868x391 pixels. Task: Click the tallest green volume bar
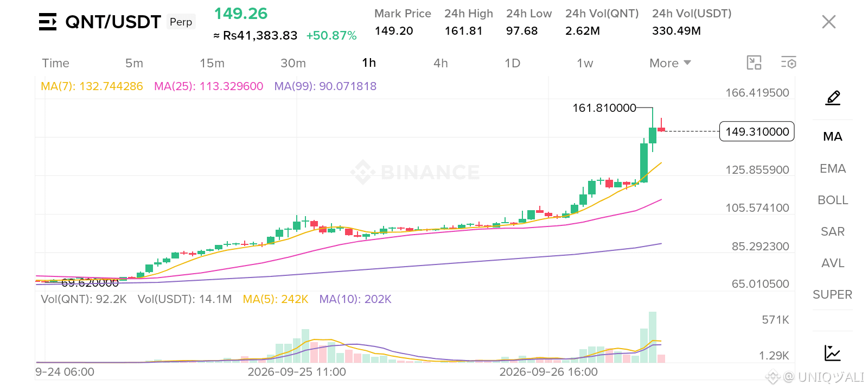(653, 337)
